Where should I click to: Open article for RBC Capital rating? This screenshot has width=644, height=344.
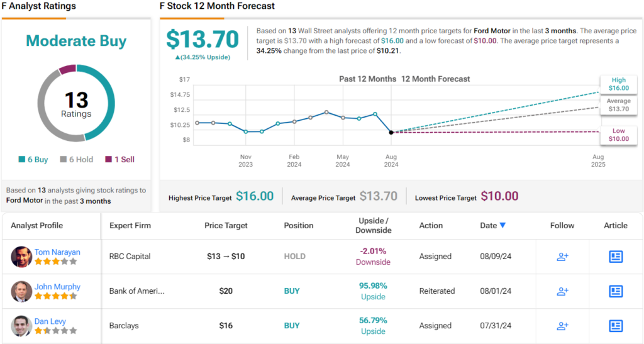pos(616,257)
